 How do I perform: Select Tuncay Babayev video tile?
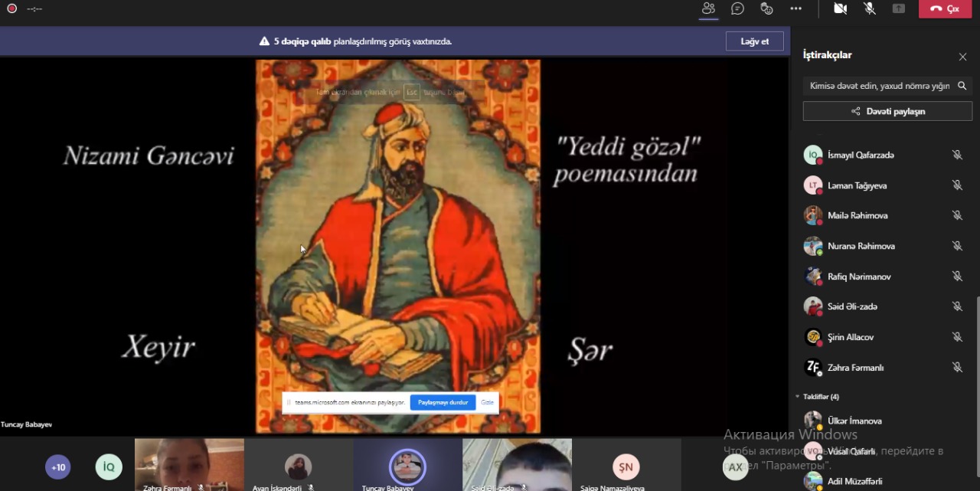407,465
